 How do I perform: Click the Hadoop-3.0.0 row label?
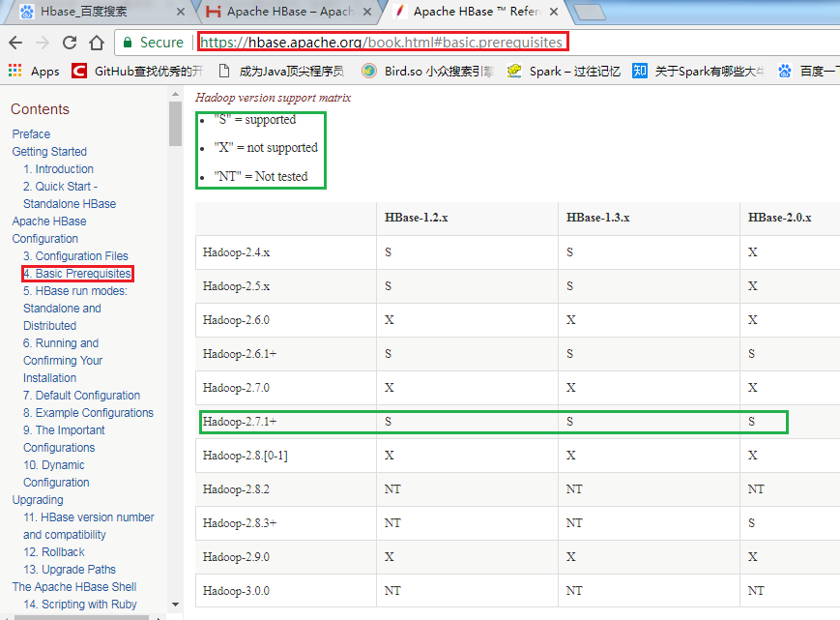pos(236,591)
